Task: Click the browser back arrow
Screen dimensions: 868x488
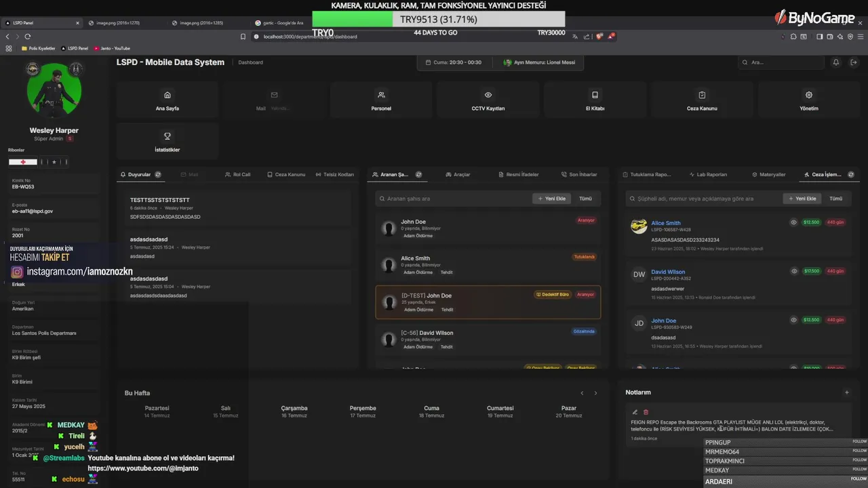Action: (7, 37)
